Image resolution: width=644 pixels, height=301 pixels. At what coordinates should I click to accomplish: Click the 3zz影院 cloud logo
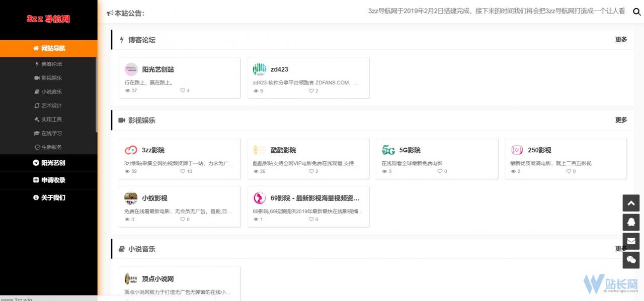[131, 150]
